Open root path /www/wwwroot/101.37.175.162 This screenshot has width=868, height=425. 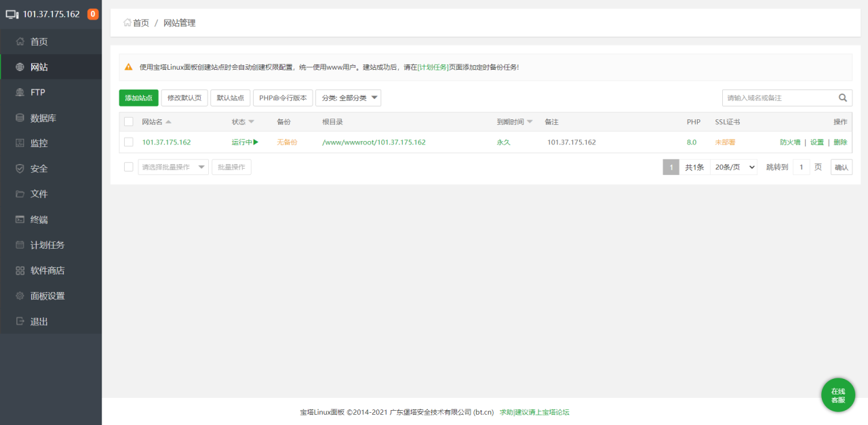coord(374,142)
